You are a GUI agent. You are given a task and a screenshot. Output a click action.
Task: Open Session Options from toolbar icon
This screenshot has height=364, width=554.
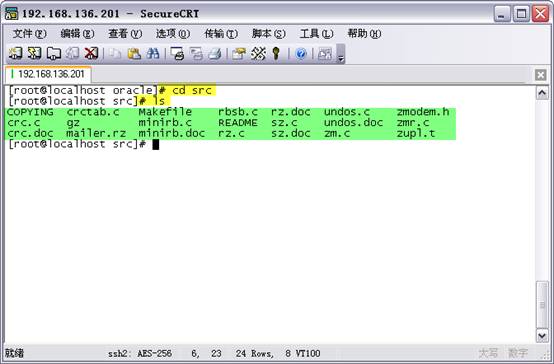click(239, 53)
